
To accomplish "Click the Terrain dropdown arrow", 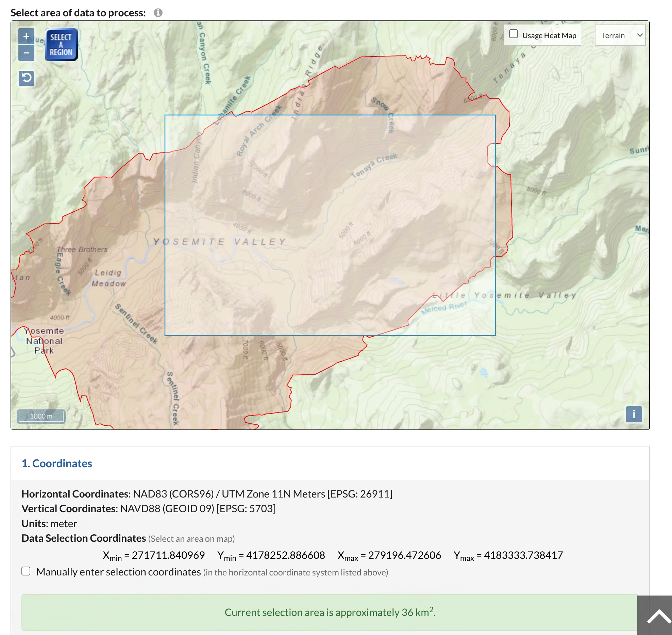I will [640, 35].
